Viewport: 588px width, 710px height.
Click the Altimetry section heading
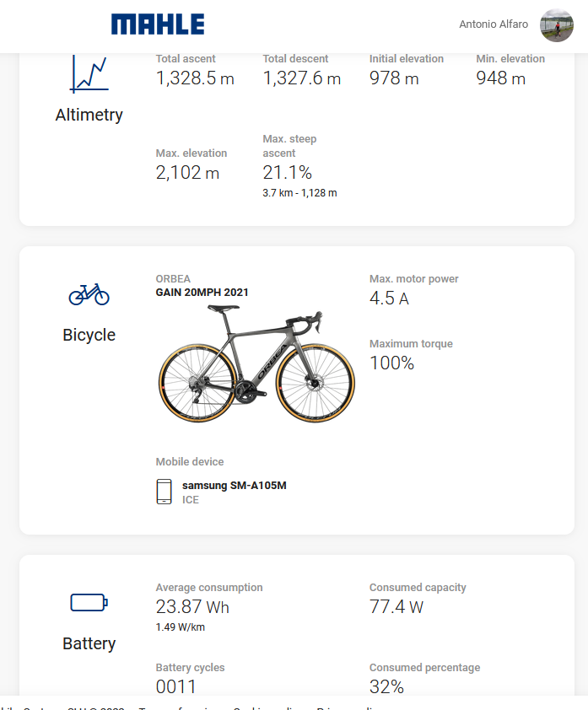click(89, 116)
